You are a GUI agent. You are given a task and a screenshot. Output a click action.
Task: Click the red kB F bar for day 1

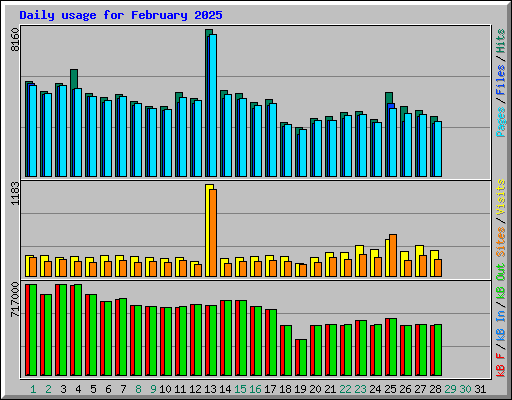tap(27, 330)
